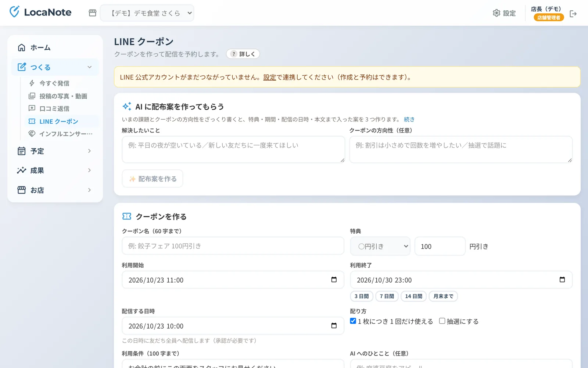Open the shop selector dropdown

pos(147,13)
